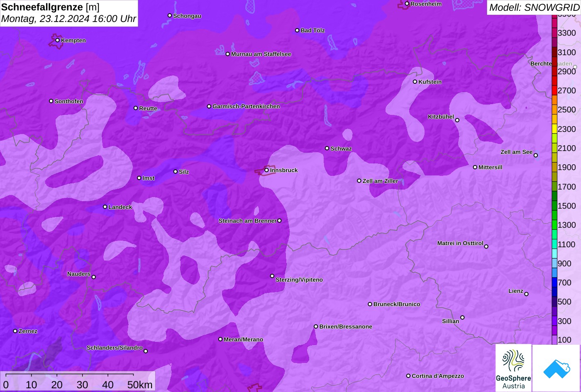Click the Mittersill marker dot

pos(475,167)
